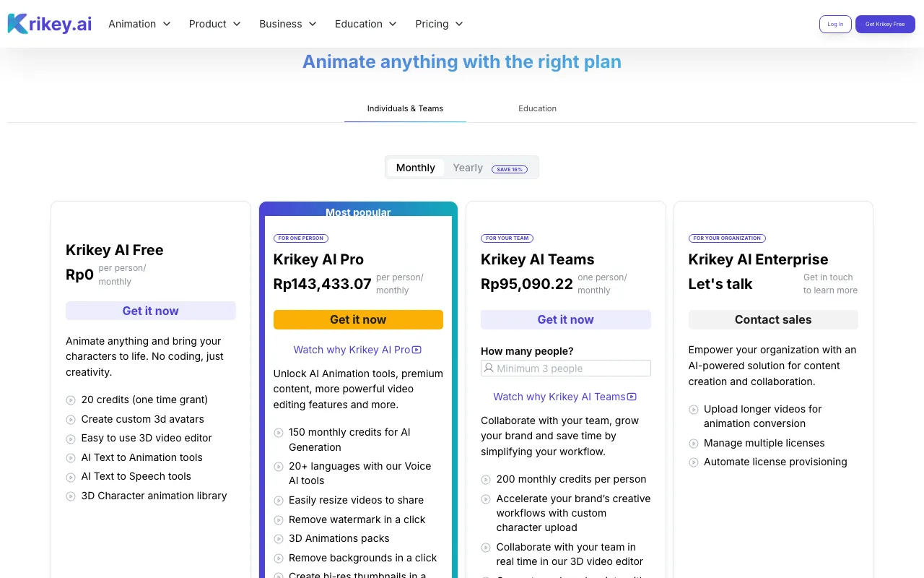This screenshot has width=924, height=578.
Task: Click bullet icon for AI Text to Speech tools
Action: click(x=71, y=477)
